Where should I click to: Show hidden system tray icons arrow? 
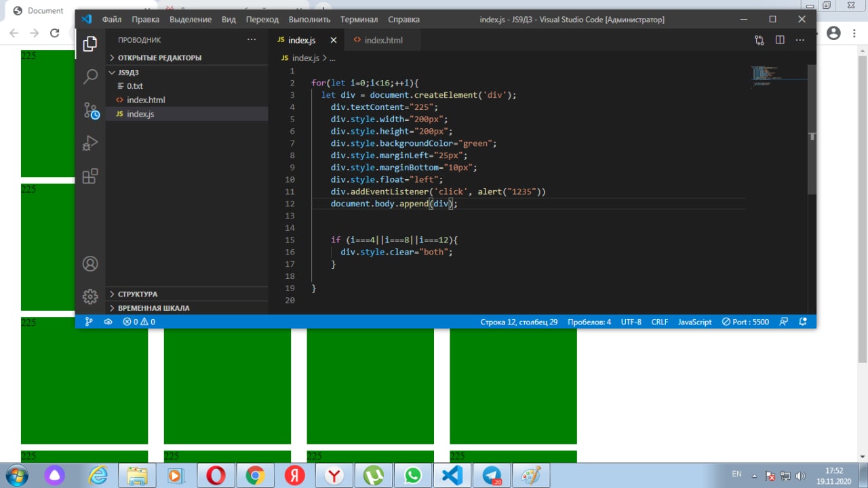[x=755, y=475]
